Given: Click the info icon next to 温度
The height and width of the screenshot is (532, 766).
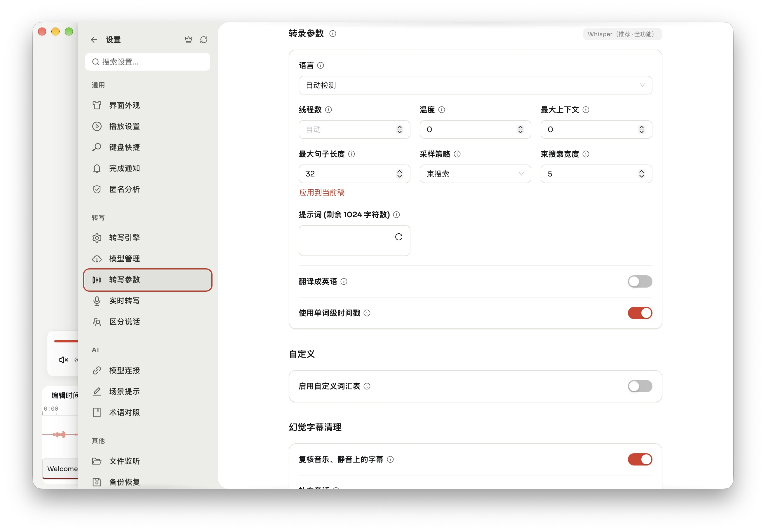Looking at the screenshot, I should pos(442,110).
